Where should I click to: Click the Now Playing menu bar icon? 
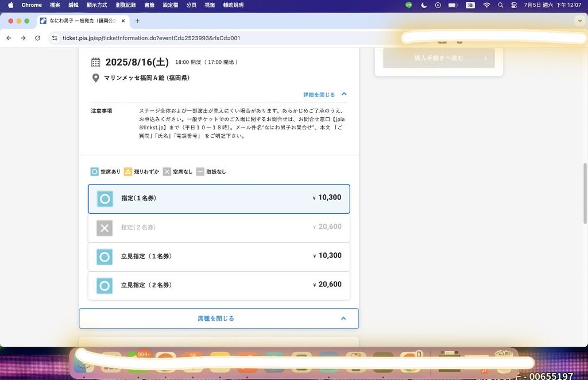(438, 5)
